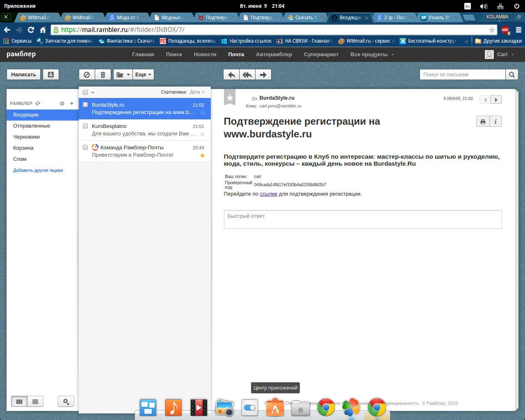Viewport: 525px width, 420px height.
Task: Open the Спам folder
Action: pos(42,159)
